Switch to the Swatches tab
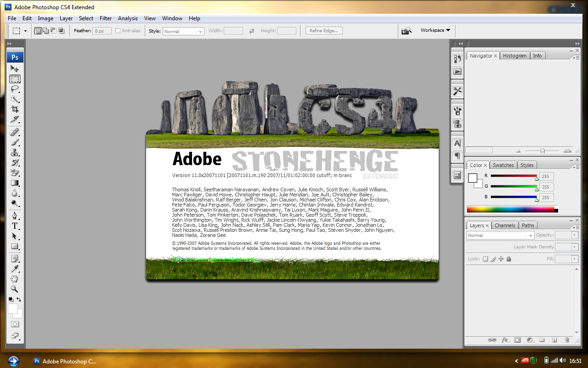The width and height of the screenshot is (588, 368). tap(503, 165)
